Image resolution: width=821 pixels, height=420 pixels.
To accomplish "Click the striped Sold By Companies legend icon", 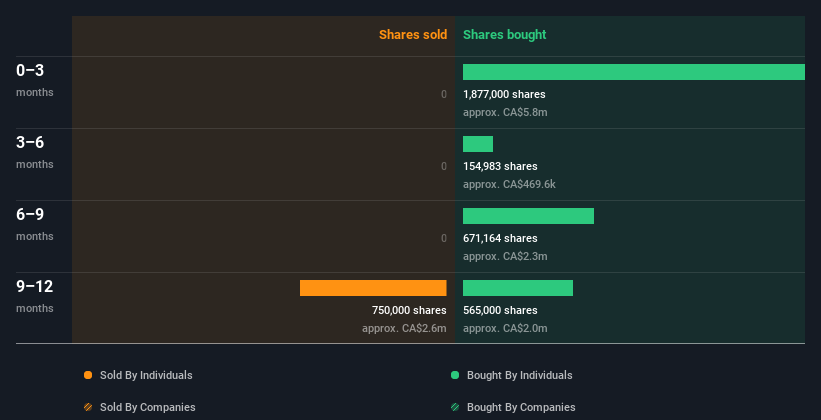I will [x=88, y=407].
